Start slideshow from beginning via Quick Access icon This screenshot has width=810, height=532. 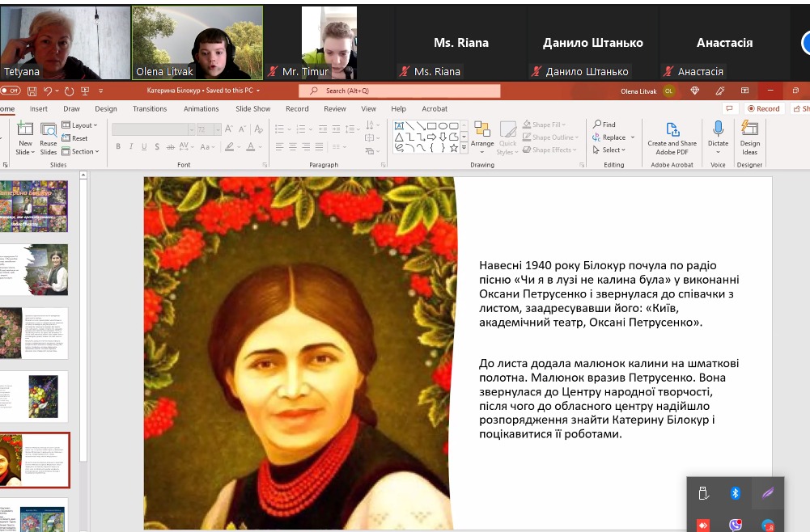click(x=85, y=91)
